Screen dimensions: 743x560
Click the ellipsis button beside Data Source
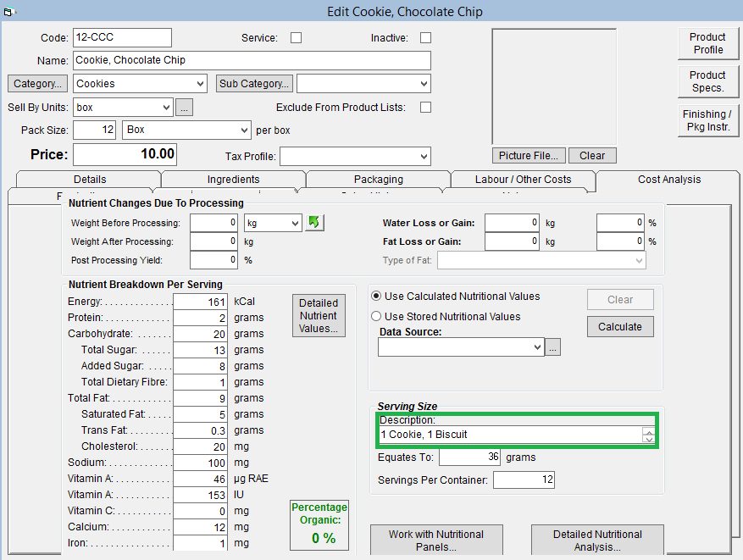click(552, 347)
